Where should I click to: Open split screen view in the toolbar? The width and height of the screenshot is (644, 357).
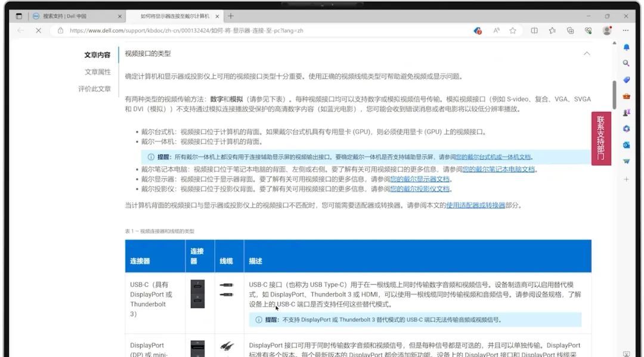click(x=535, y=30)
